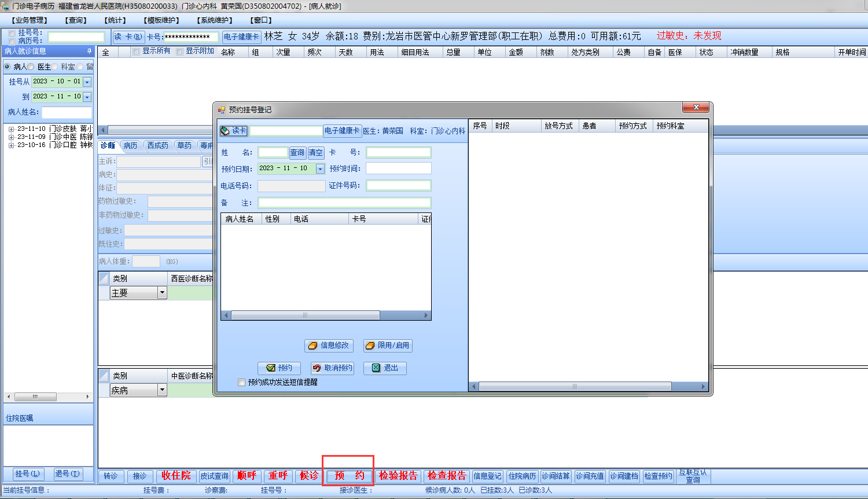Viewport: 868px width, 499px height.
Task: Open the 主要 diagnosis type dropdown
Action: pyautogui.click(x=162, y=293)
